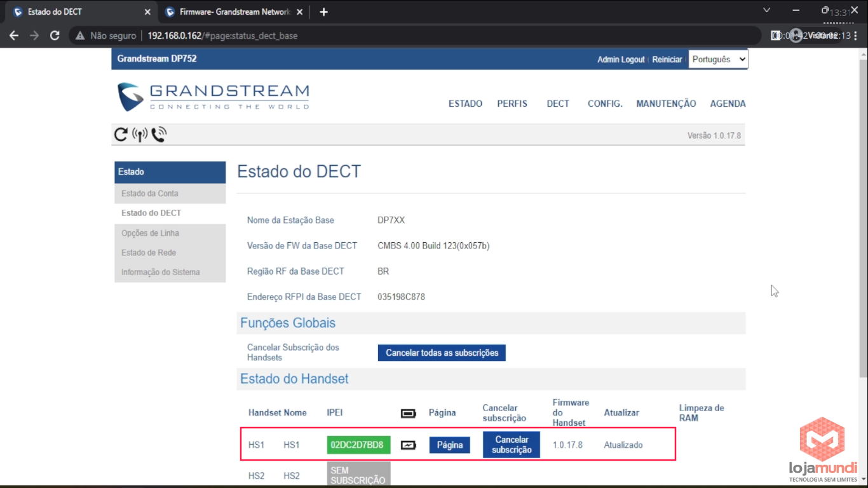Click the 'Grandstream DP752' header title
868x488 pixels.
pyautogui.click(x=157, y=58)
